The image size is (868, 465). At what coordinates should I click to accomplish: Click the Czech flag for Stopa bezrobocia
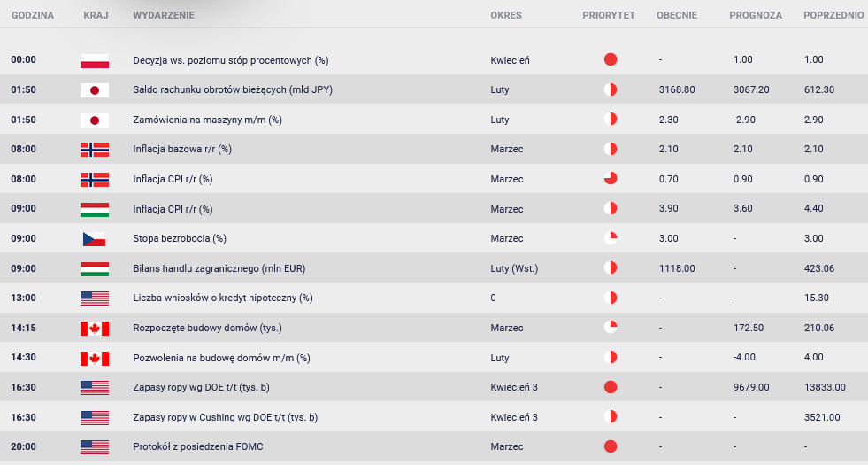[x=94, y=239]
